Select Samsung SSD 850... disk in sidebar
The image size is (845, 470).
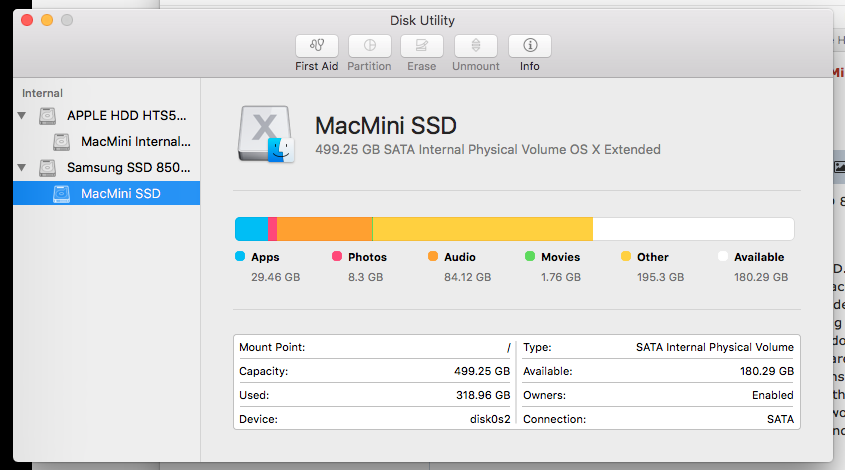[107, 168]
